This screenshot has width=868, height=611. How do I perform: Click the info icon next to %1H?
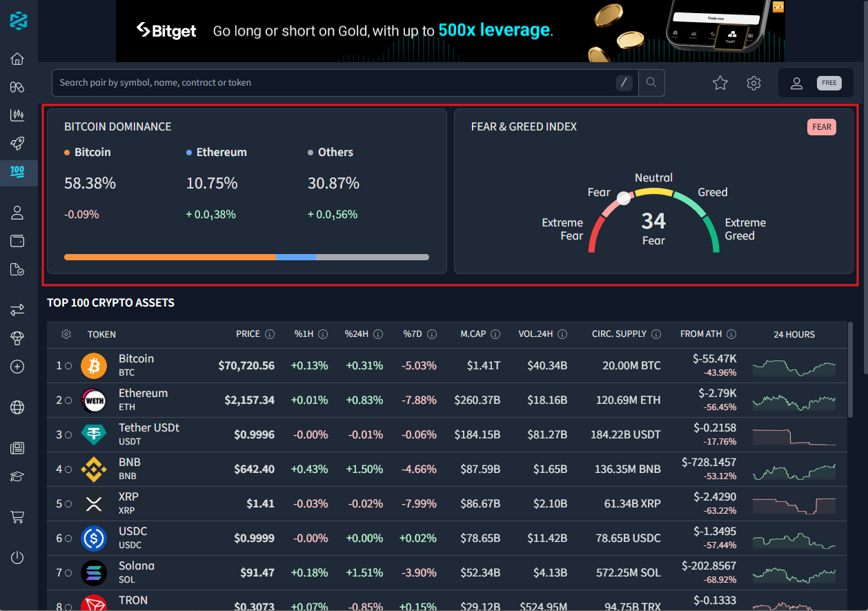pyautogui.click(x=323, y=334)
